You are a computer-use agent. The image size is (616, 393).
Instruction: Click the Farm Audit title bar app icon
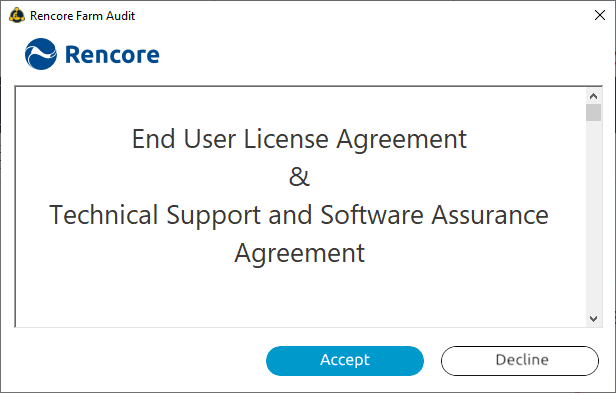17,15
